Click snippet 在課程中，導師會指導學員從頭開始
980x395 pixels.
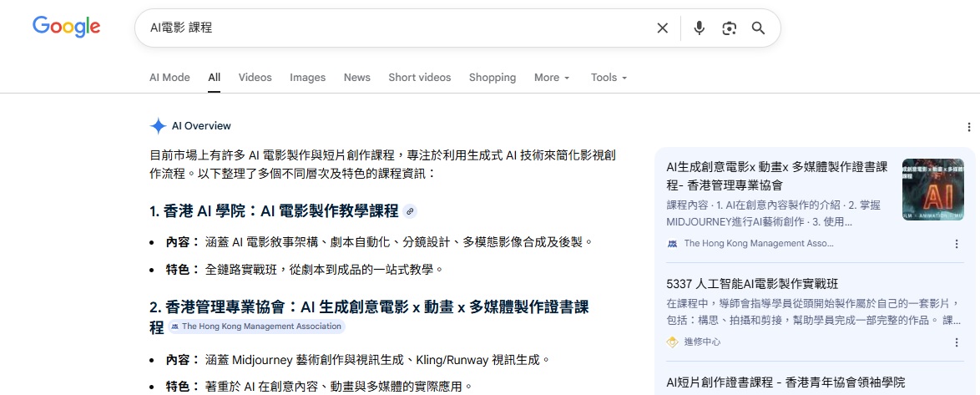coord(814,311)
